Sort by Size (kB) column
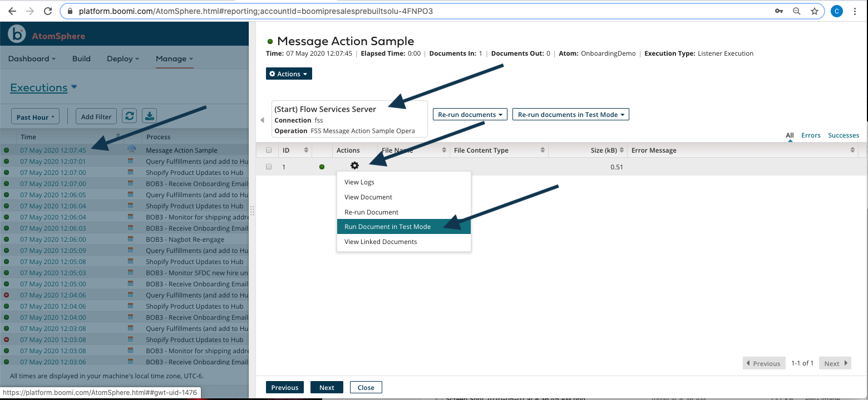Viewport: 868px width, 400px height. pyautogui.click(x=587, y=150)
